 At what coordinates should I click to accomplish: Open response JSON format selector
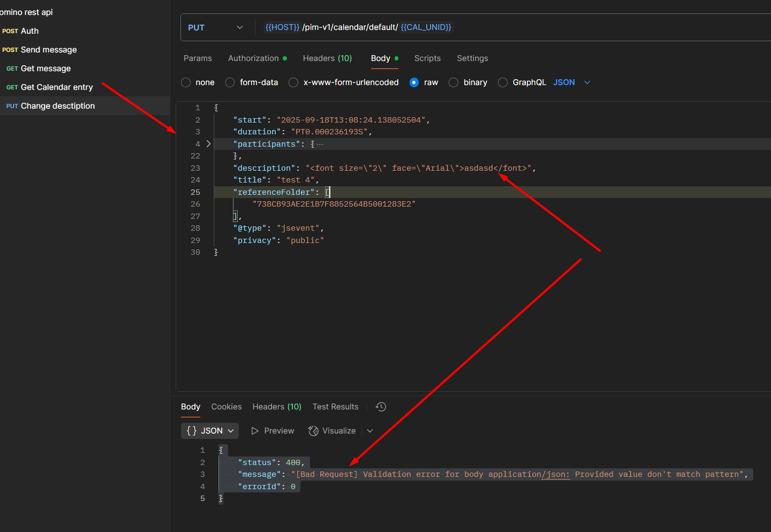coord(210,431)
